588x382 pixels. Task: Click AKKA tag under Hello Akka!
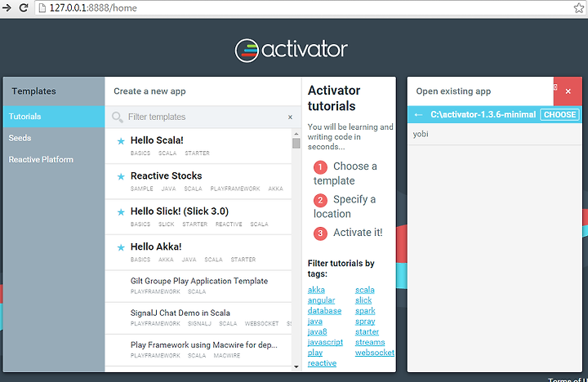tap(165, 260)
